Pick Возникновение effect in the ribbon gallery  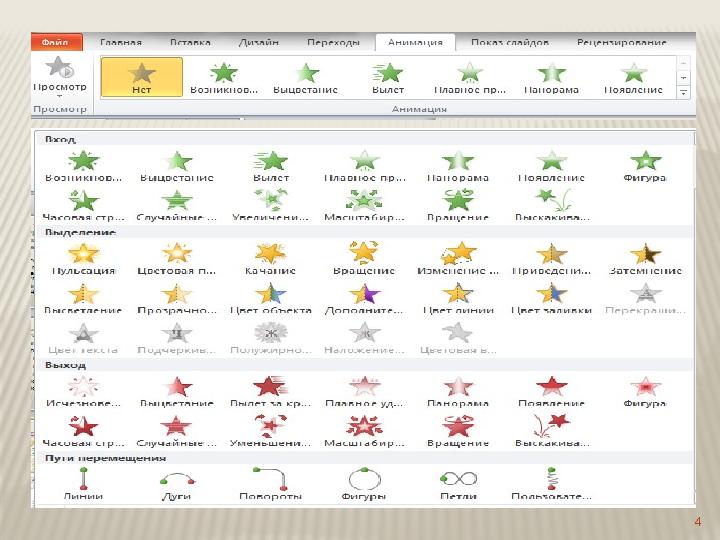[224, 78]
